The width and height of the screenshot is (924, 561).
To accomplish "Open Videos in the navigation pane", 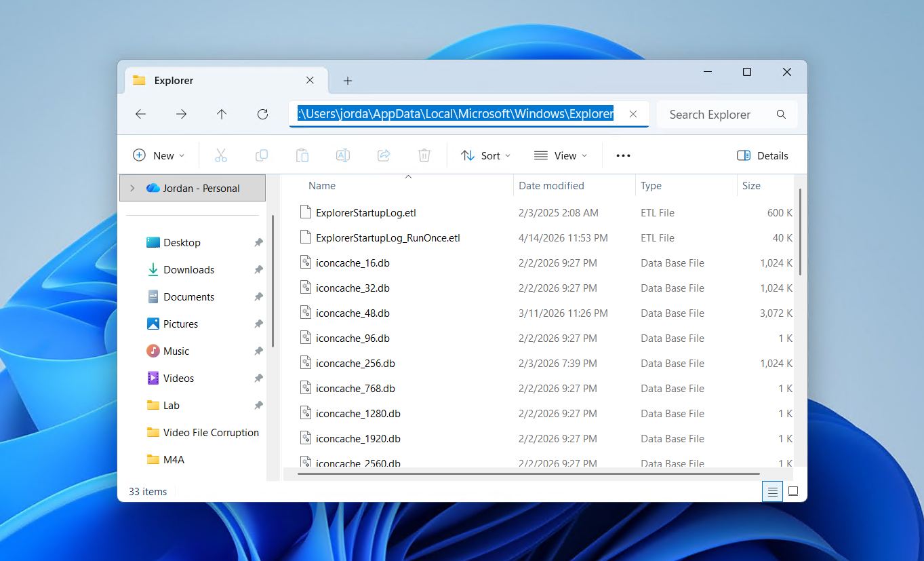I will pos(178,378).
